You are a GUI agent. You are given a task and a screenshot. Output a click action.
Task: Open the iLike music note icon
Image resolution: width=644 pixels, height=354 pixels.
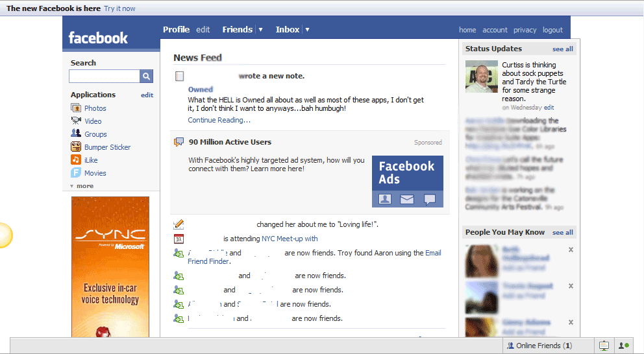pyautogui.click(x=76, y=160)
